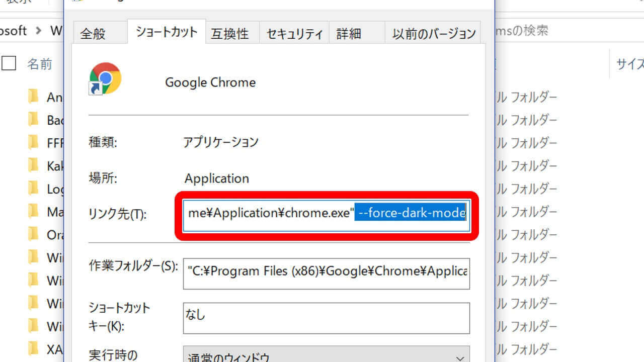
Task: Toggle the select-all checkbox beside 名前
Action: point(9,63)
